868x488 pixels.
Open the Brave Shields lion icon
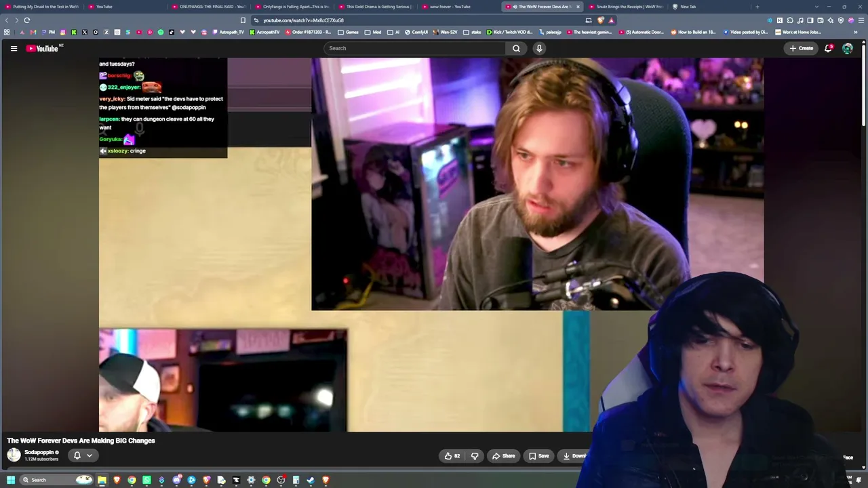click(600, 20)
